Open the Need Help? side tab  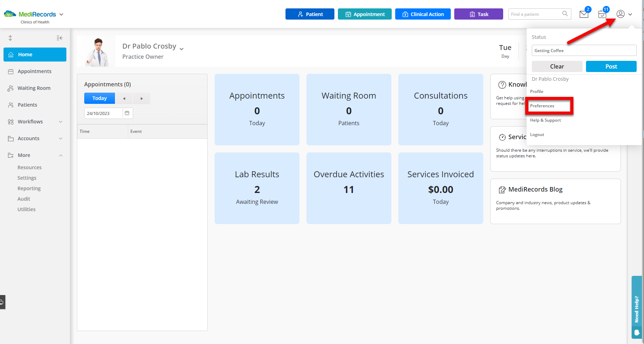[x=637, y=307]
